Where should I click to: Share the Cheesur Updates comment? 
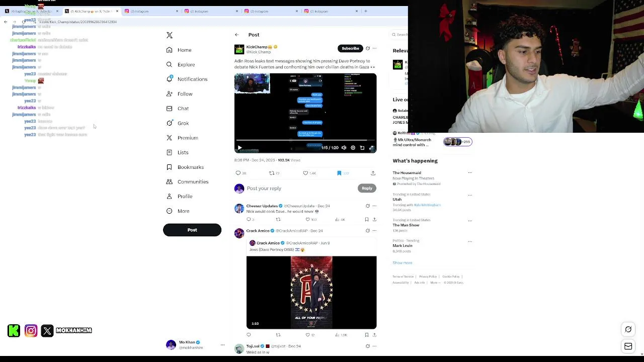(x=374, y=219)
